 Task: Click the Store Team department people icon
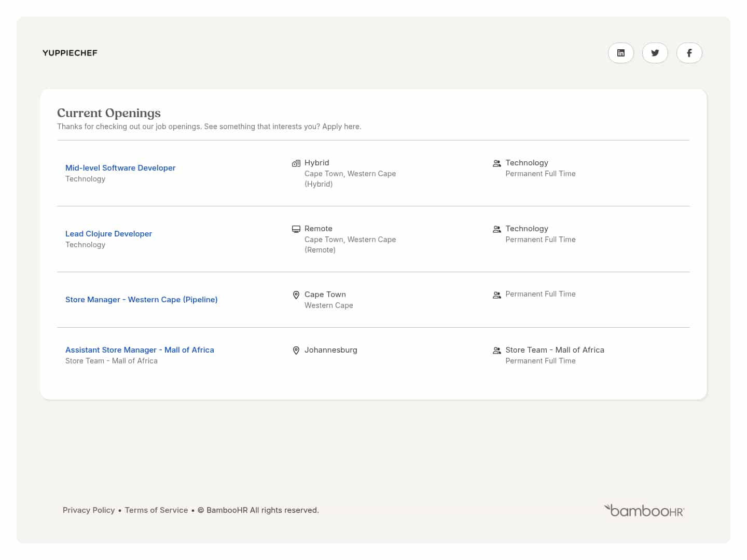[496, 351]
